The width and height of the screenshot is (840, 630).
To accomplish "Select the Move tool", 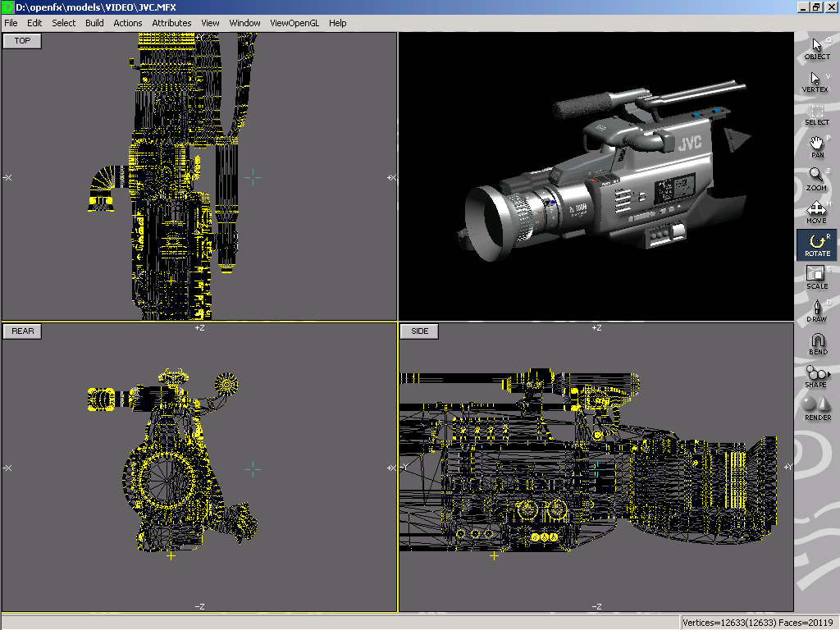I will [816, 212].
